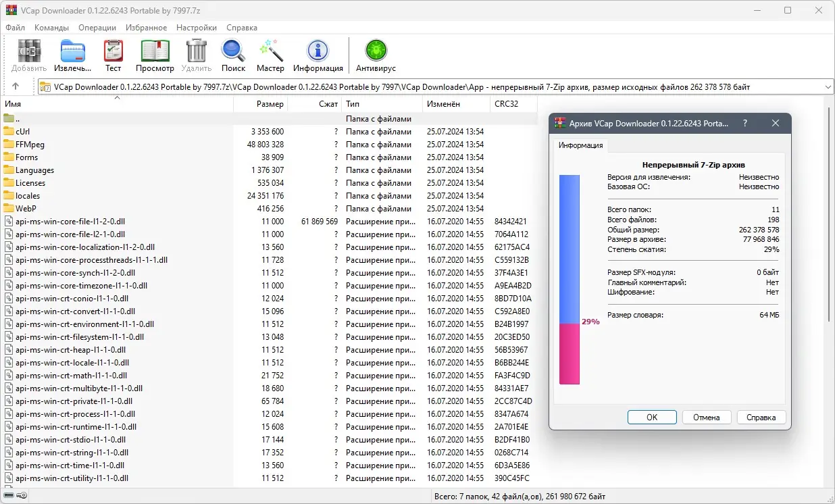The height and width of the screenshot is (504, 835).
Task: Open the Файл menu
Action: [15, 28]
